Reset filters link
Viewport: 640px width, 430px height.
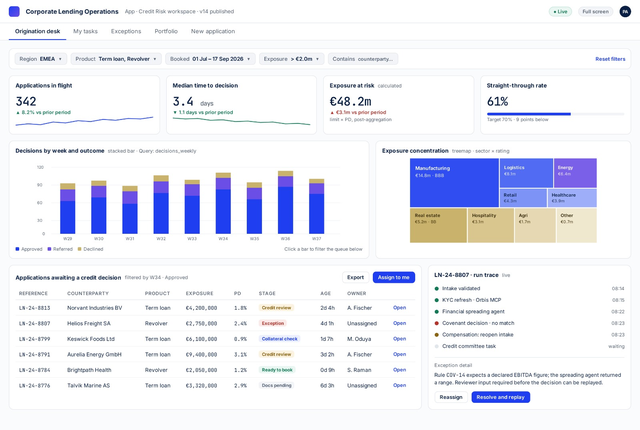point(610,59)
